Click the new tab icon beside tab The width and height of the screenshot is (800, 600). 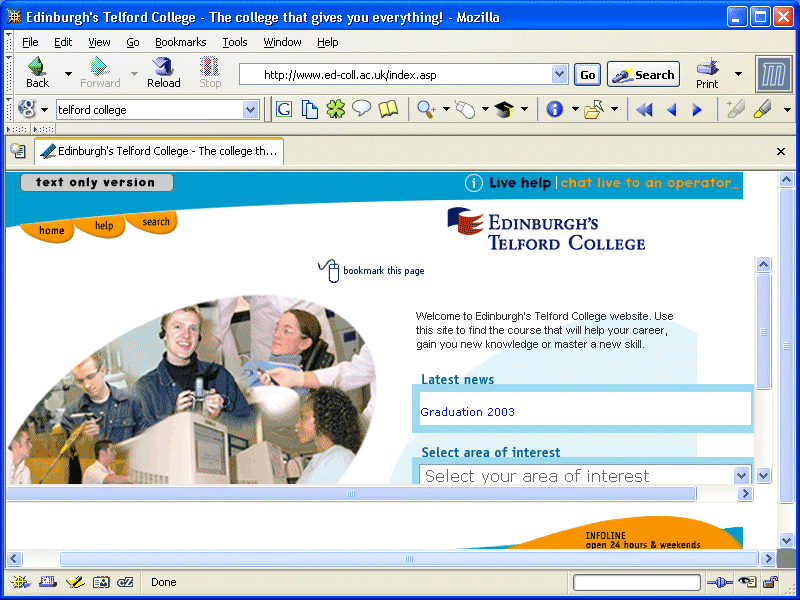point(18,151)
